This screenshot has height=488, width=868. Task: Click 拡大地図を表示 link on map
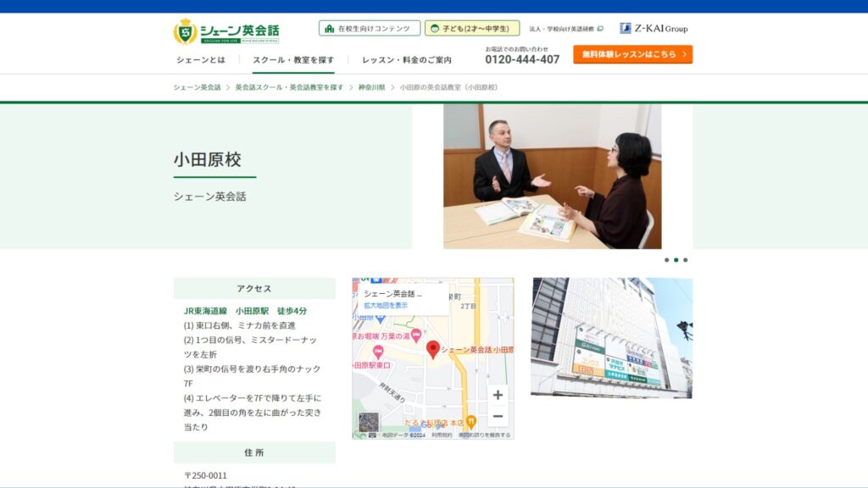(386, 305)
